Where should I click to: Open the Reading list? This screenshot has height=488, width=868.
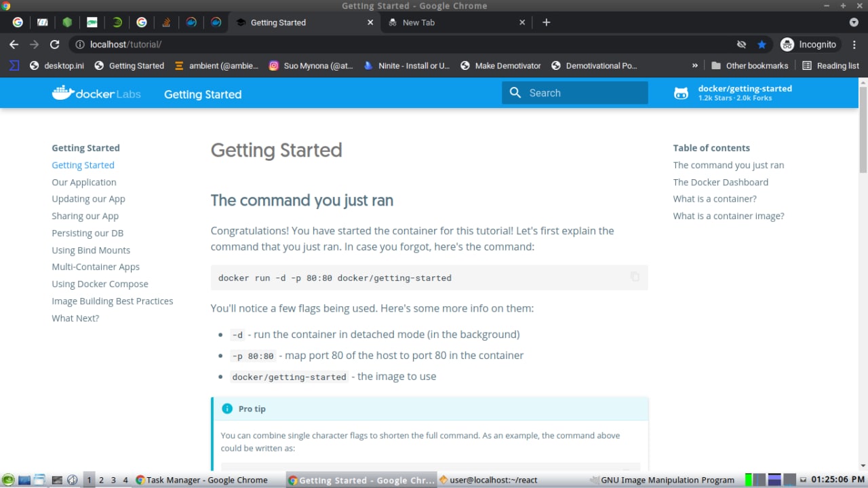[831, 66]
